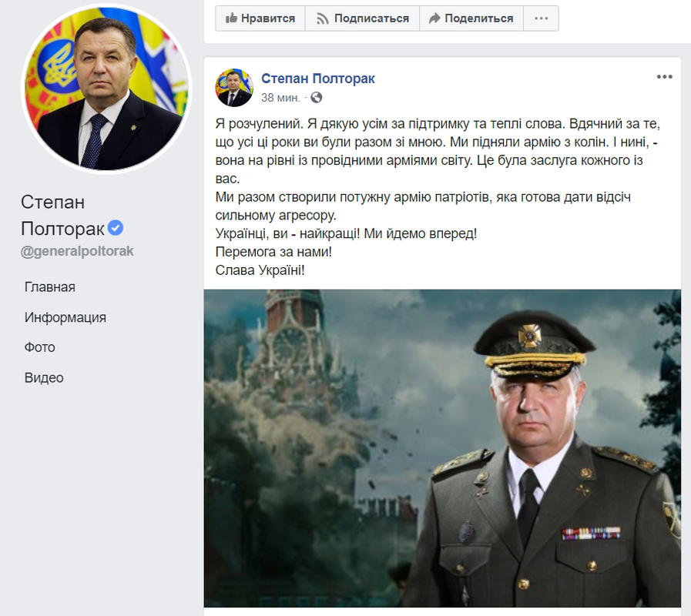Click the RSS icon on Подписаться
The width and height of the screenshot is (691, 616).
[323, 18]
